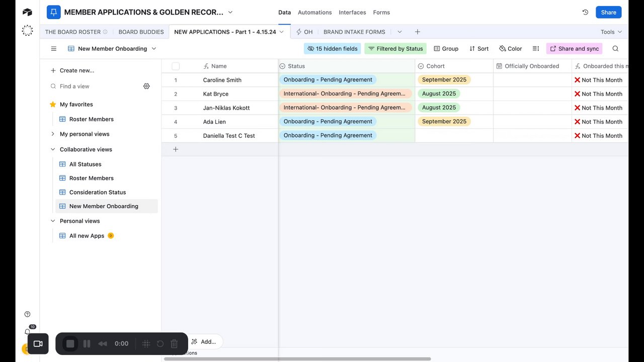Click formula icon in Name column header

206,66
